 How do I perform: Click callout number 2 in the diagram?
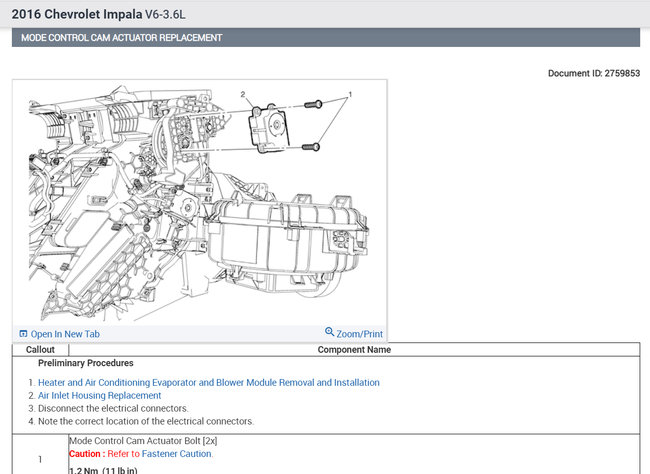[x=243, y=94]
